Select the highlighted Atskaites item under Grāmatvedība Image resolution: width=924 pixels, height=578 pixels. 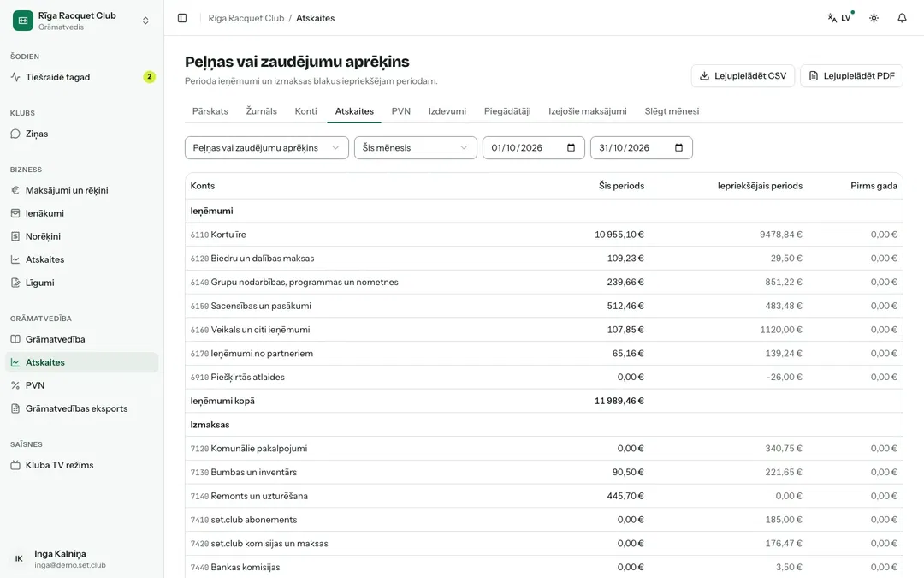[x=82, y=362]
